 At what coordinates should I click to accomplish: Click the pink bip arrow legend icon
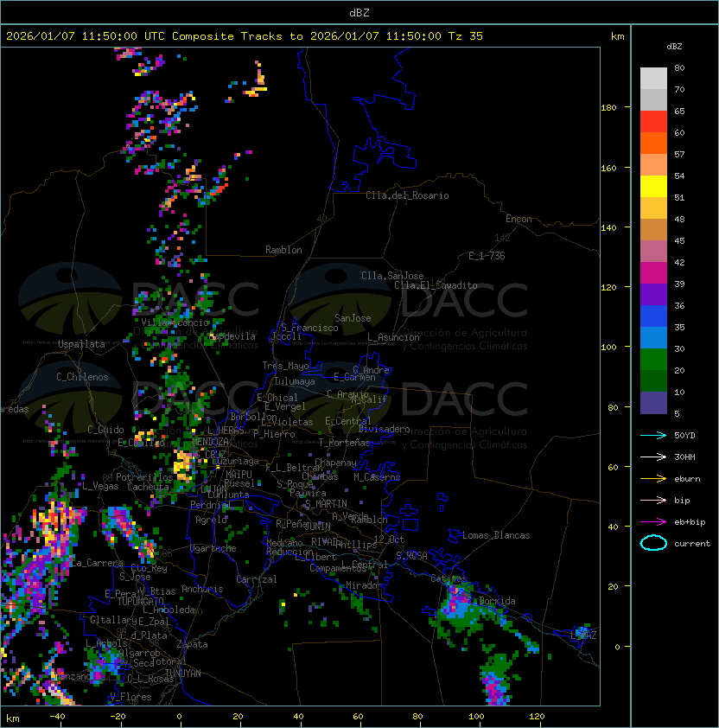point(653,500)
